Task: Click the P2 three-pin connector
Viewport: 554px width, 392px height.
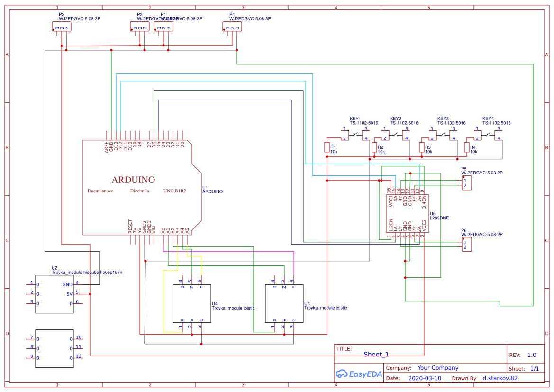Action: pyautogui.click(x=62, y=27)
